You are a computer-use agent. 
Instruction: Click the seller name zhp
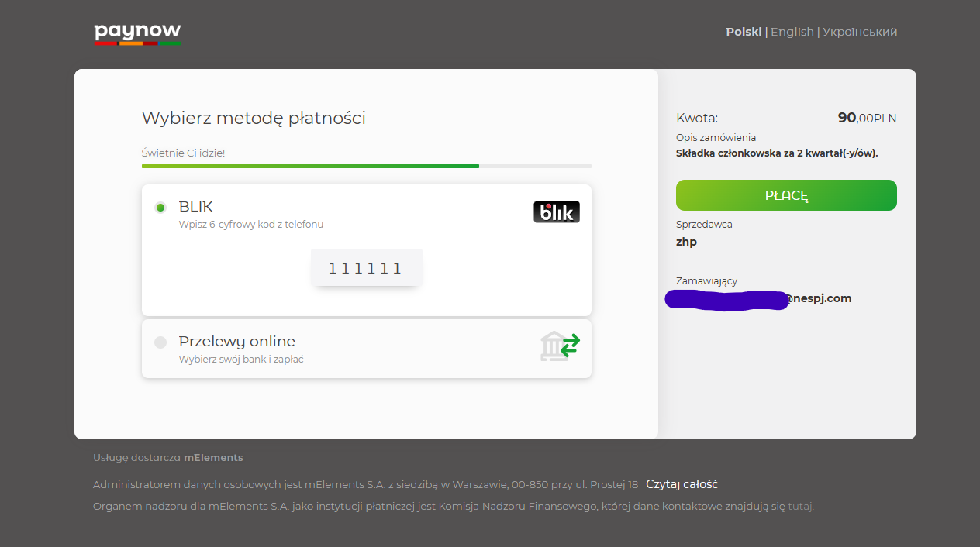pos(686,242)
